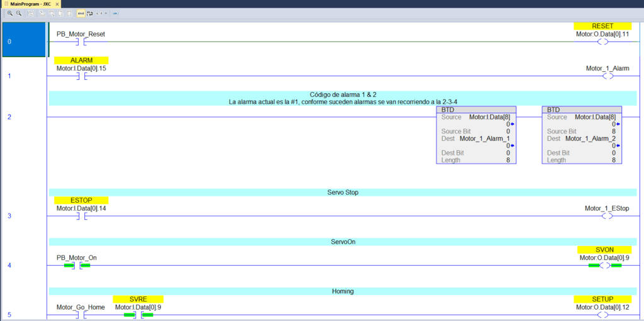
Task: Click the blue arrows icon in toolbar
Action: click(x=115, y=13)
